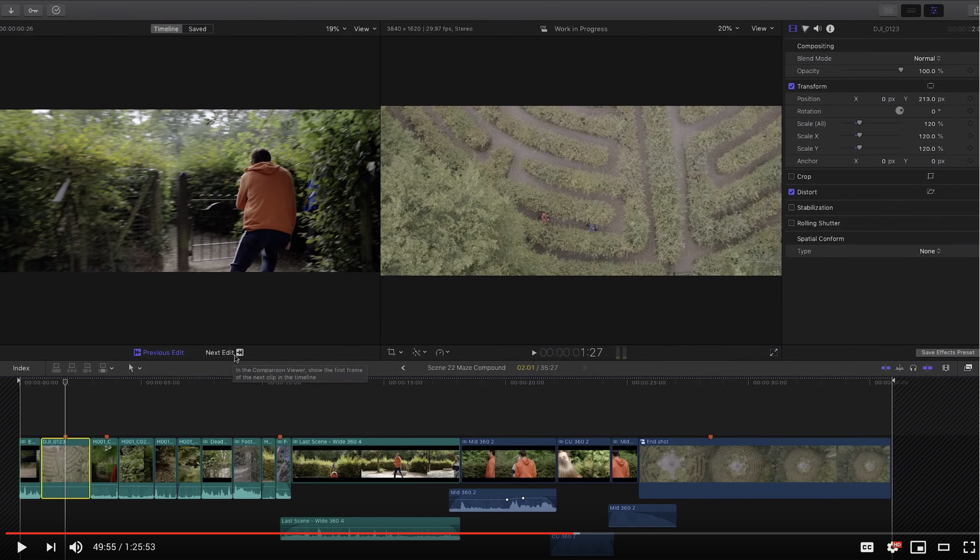Click Save Effects Preset button
The image size is (980, 560).
coord(947,353)
